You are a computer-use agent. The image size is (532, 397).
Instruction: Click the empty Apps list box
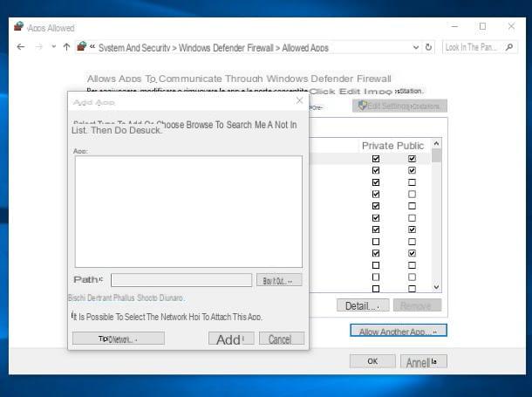(x=188, y=211)
